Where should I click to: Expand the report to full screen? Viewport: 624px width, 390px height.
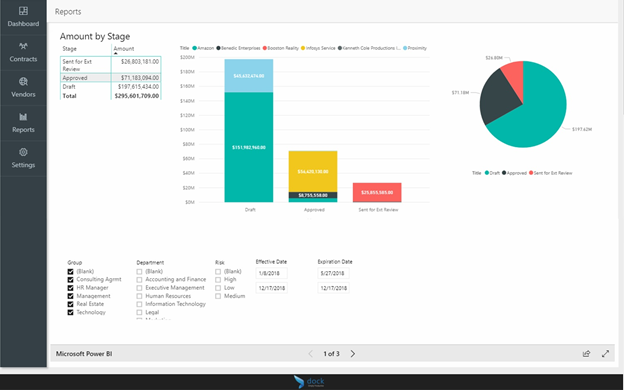605,353
